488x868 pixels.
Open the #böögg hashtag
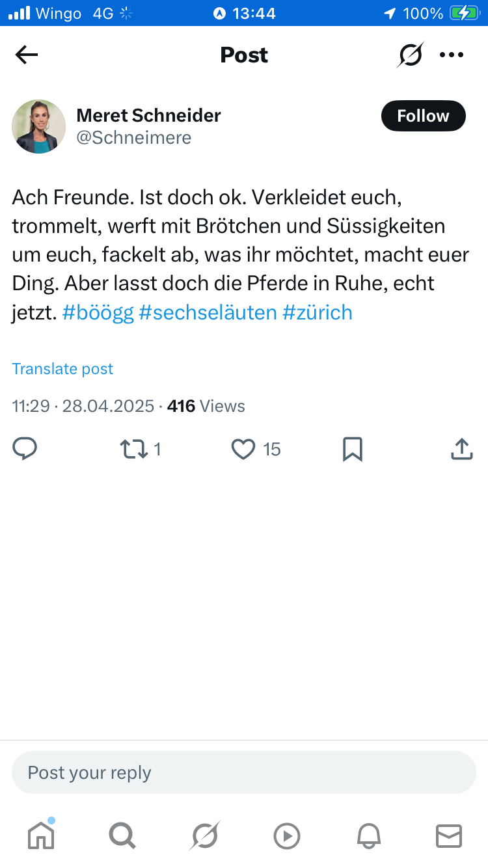[x=98, y=312]
